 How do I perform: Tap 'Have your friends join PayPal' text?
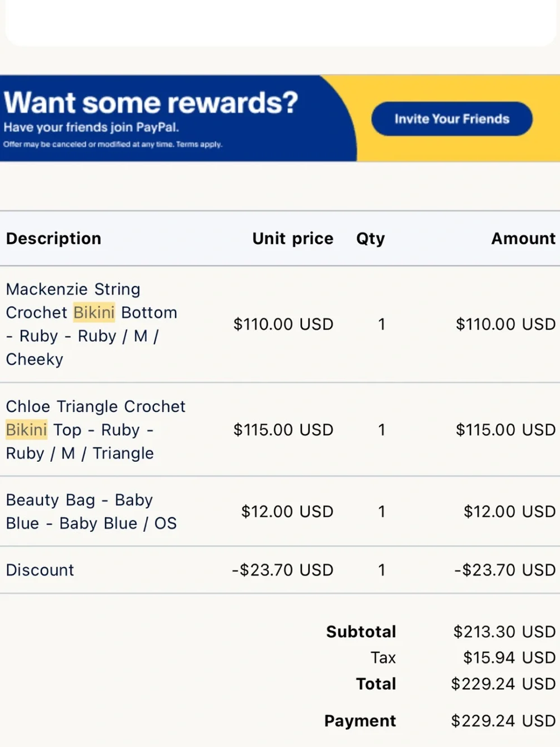click(91, 128)
